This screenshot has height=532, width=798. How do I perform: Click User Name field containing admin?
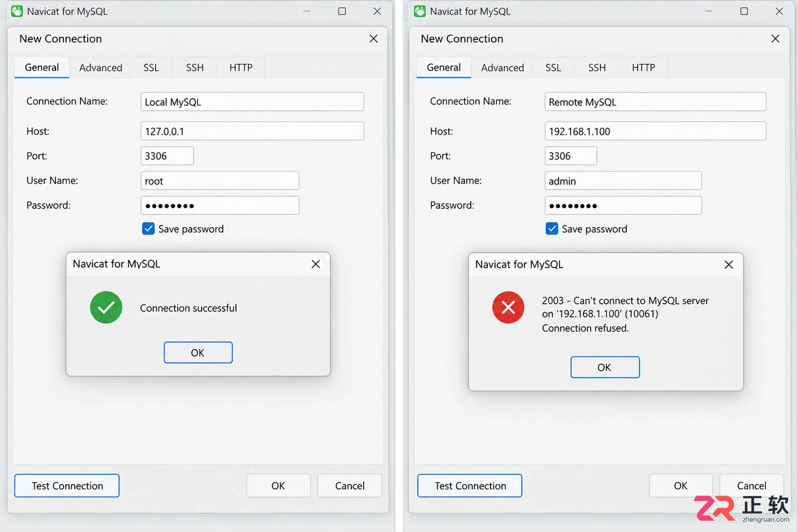tap(623, 181)
